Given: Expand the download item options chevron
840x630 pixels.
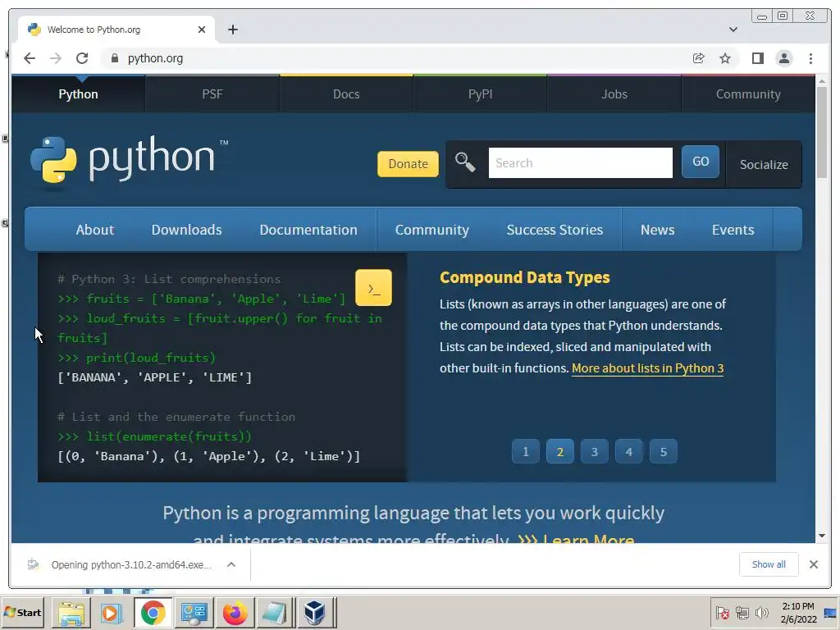Looking at the screenshot, I should [x=231, y=564].
